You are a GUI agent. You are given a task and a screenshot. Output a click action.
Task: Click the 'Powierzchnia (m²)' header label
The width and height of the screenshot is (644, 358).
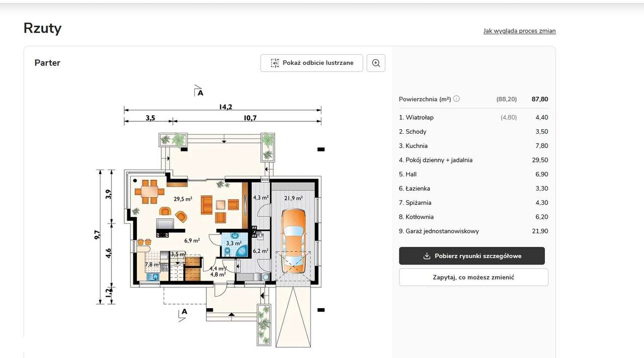tap(425, 99)
